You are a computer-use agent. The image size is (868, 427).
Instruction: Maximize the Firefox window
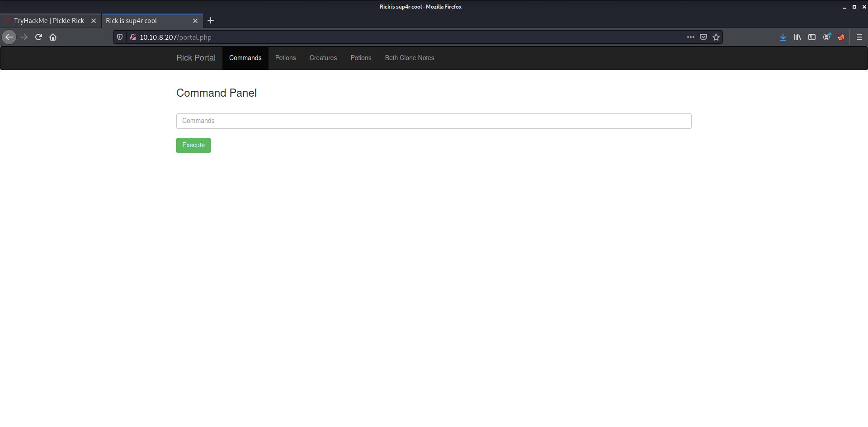tap(854, 7)
